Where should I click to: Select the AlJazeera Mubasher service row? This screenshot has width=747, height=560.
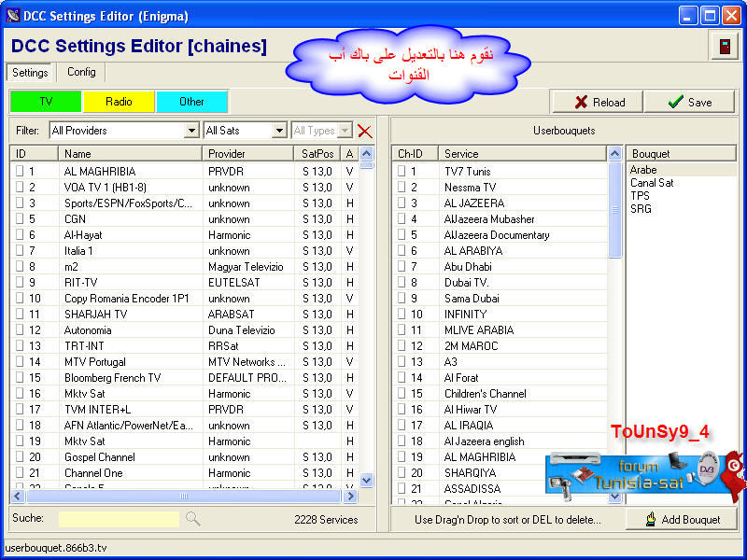500,218
